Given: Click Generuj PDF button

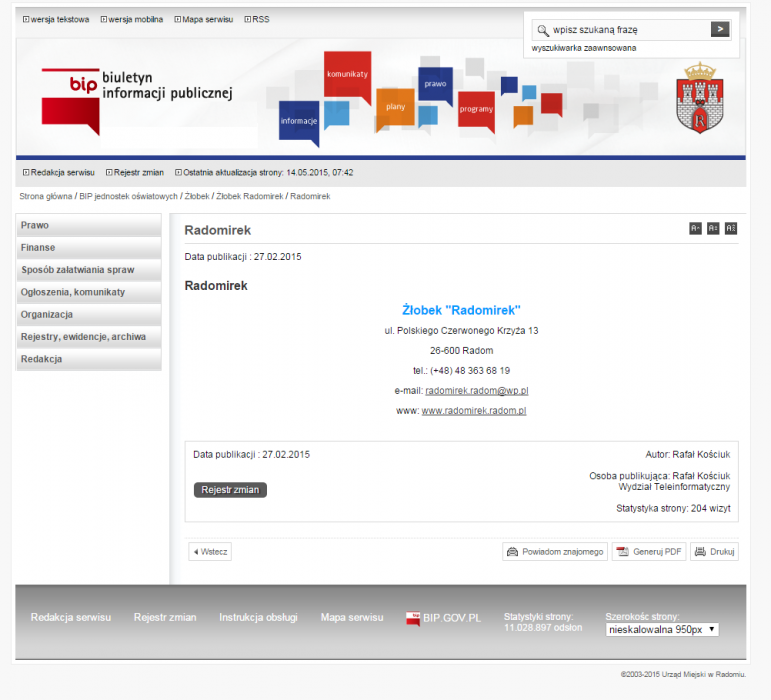Looking at the screenshot, I should click(x=649, y=552).
